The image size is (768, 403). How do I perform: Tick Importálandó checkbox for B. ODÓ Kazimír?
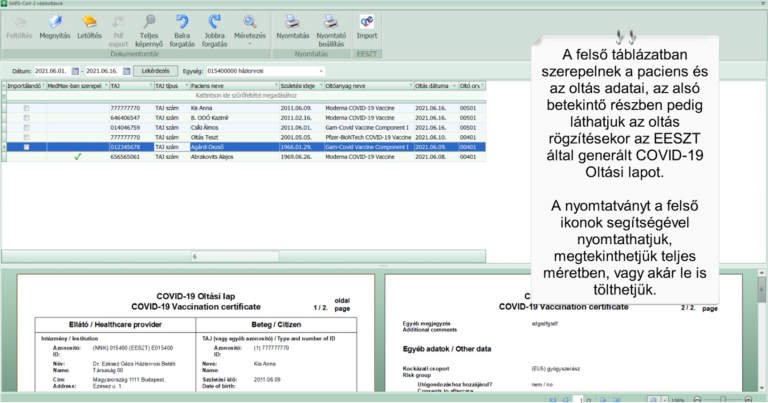(x=27, y=118)
